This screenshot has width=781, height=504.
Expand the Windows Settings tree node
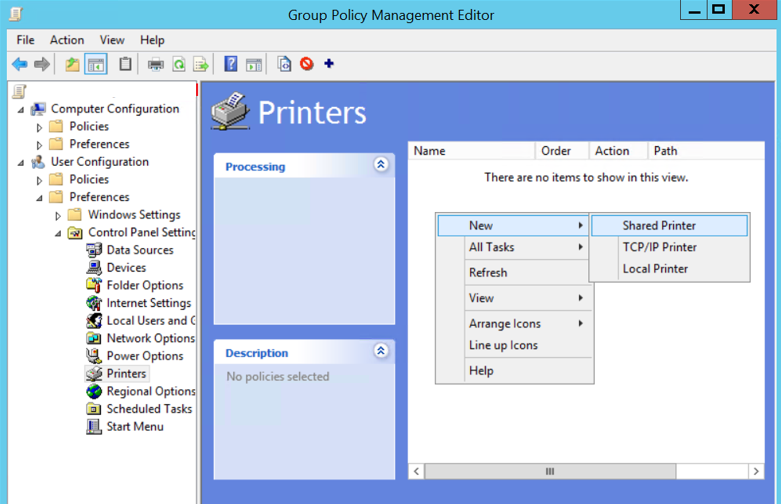tap(58, 215)
